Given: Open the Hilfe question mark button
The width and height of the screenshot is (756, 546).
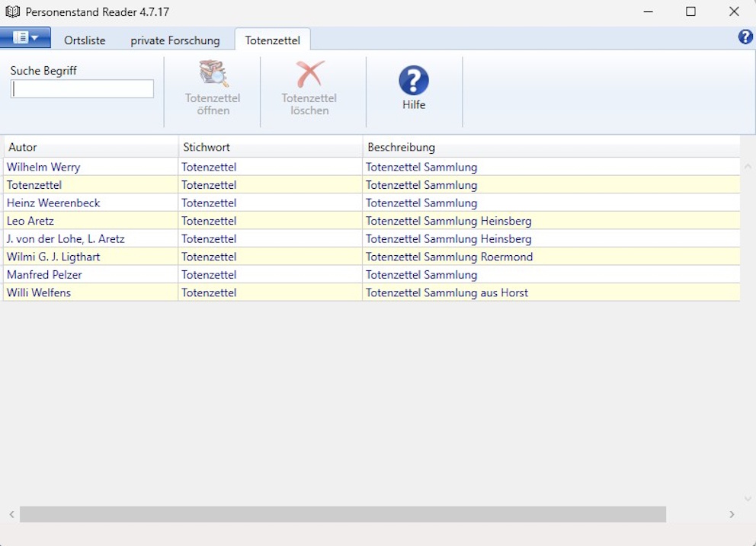Looking at the screenshot, I should 414,88.
